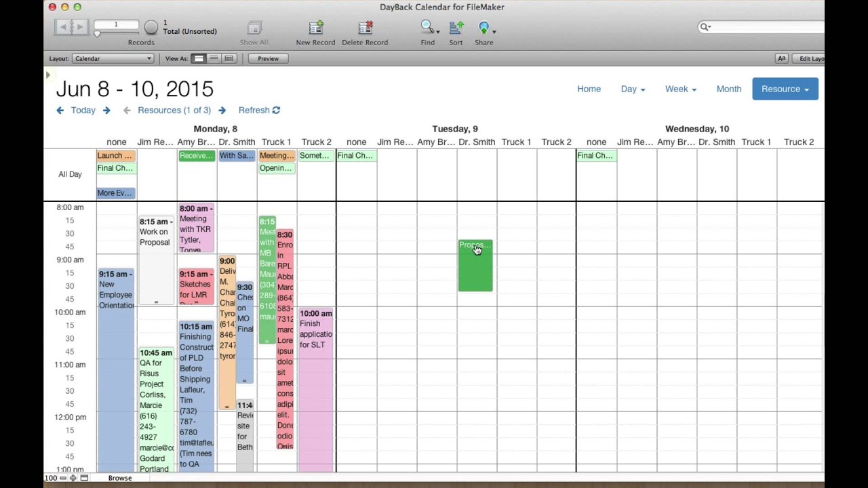
Task: Click the Delete Record icon
Action: tap(365, 28)
